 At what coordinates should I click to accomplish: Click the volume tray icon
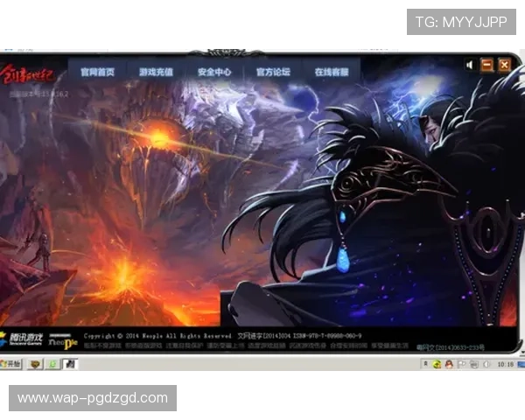pyautogui.click(x=486, y=364)
